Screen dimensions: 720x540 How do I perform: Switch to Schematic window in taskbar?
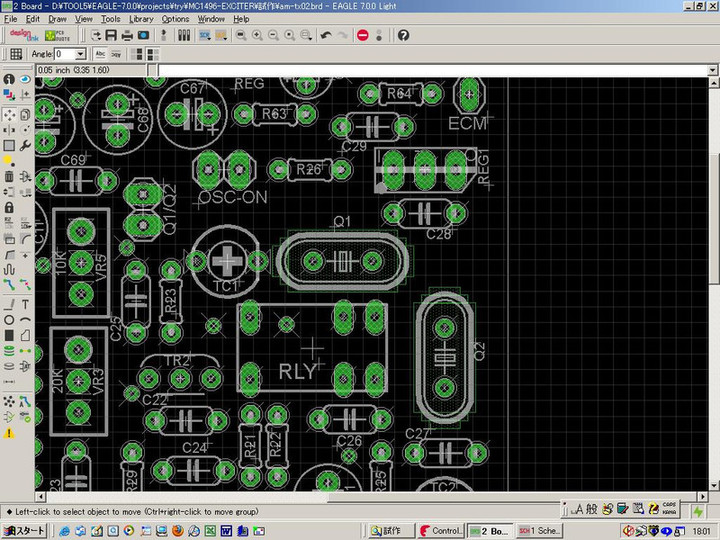tap(546, 530)
